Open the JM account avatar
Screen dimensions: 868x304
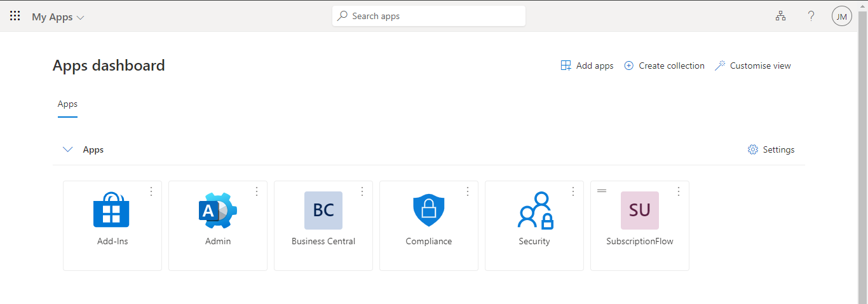coord(842,17)
